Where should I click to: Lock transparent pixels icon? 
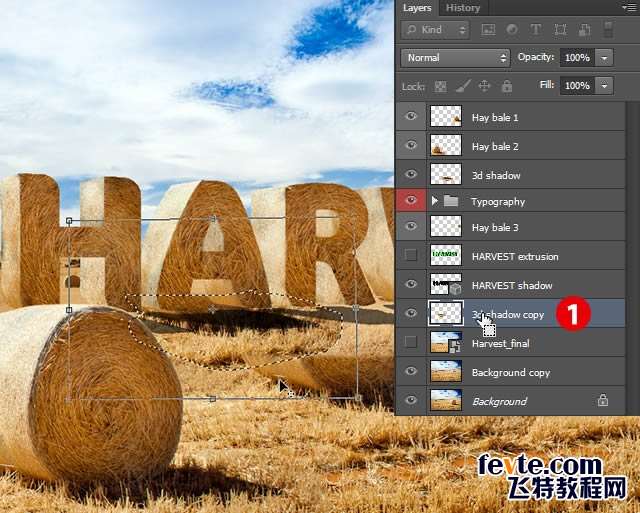click(x=440, y=87)
